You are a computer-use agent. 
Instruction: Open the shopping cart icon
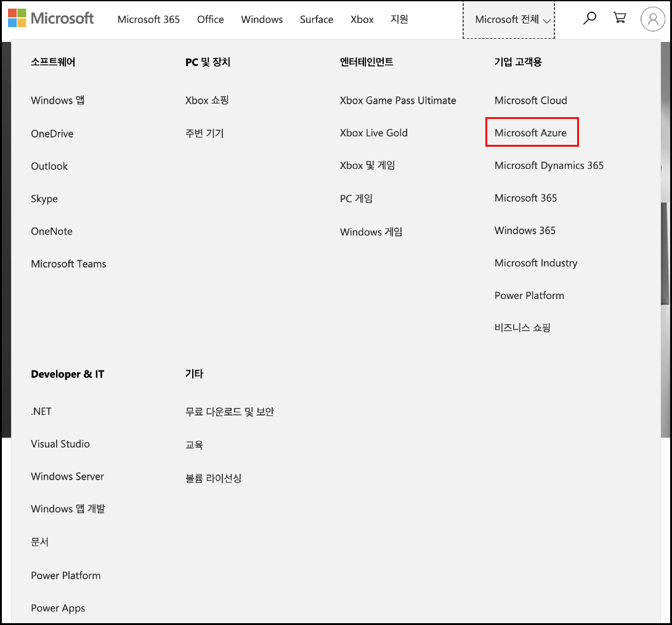click(x=620, y=18)
